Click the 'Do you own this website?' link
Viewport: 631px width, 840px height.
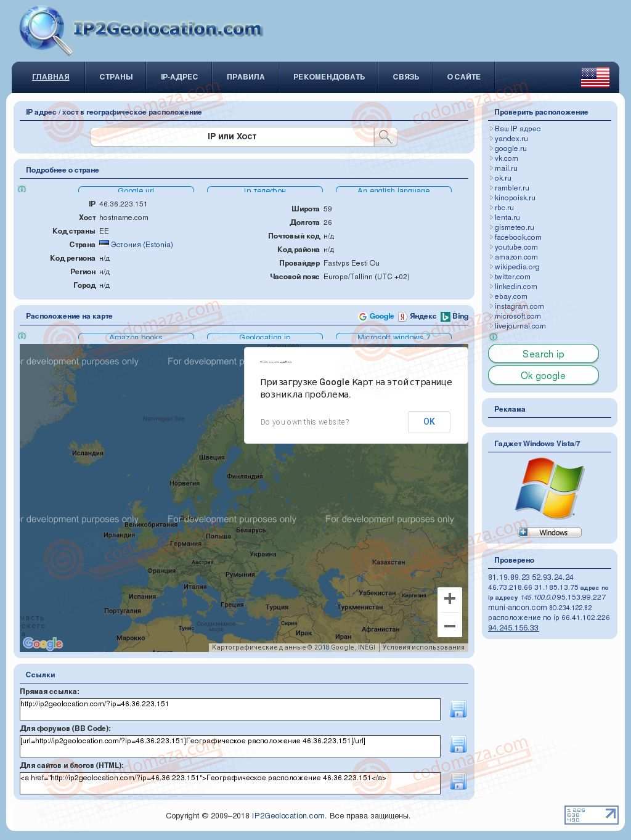pyautogui.click(x=304, y=422)
